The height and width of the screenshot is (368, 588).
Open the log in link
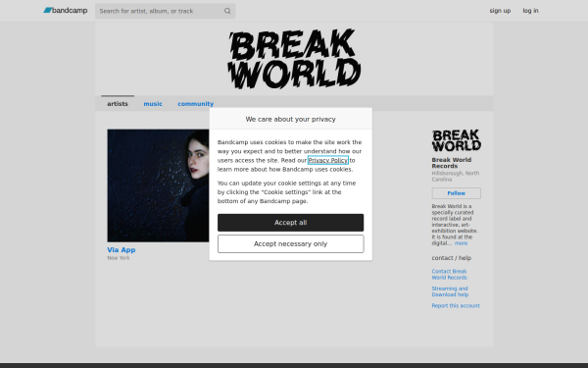[530, 11]
